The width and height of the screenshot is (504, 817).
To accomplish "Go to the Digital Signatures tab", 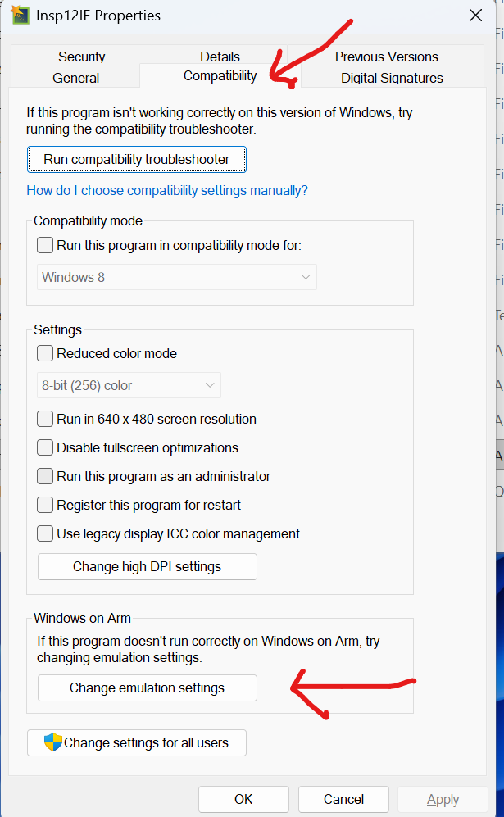I will pos(392,78).
